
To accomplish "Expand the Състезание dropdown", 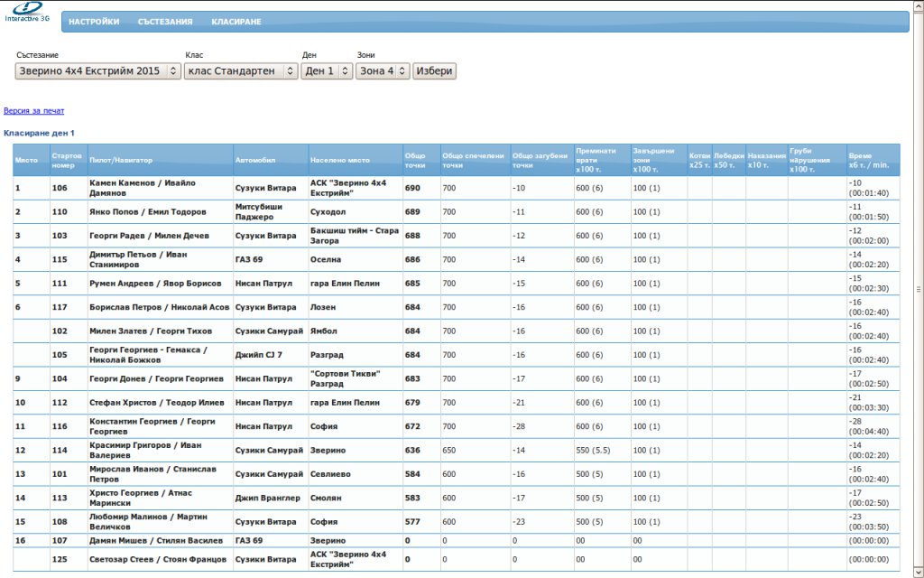I will pos(98,71).
